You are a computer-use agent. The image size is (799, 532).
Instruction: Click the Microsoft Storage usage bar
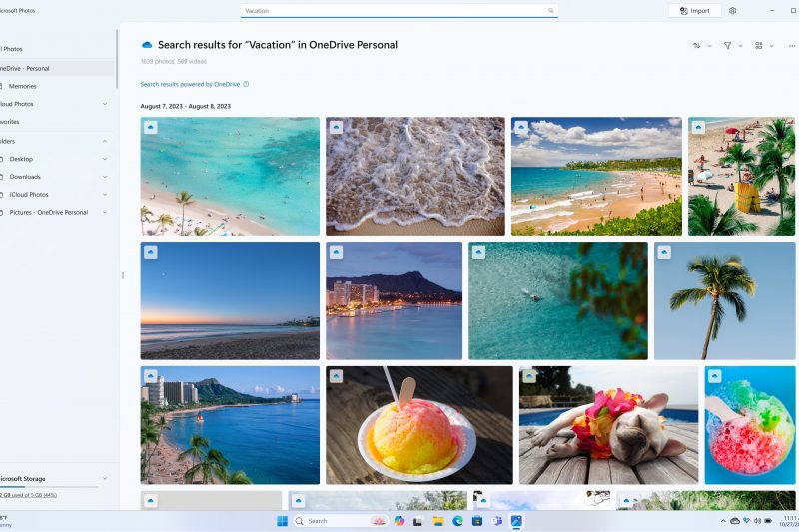49,487
